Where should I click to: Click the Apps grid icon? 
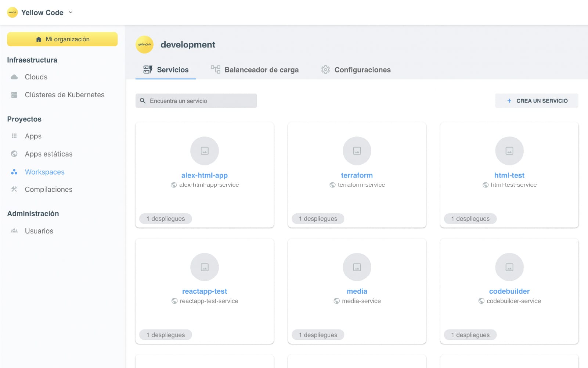click(14, 136)
